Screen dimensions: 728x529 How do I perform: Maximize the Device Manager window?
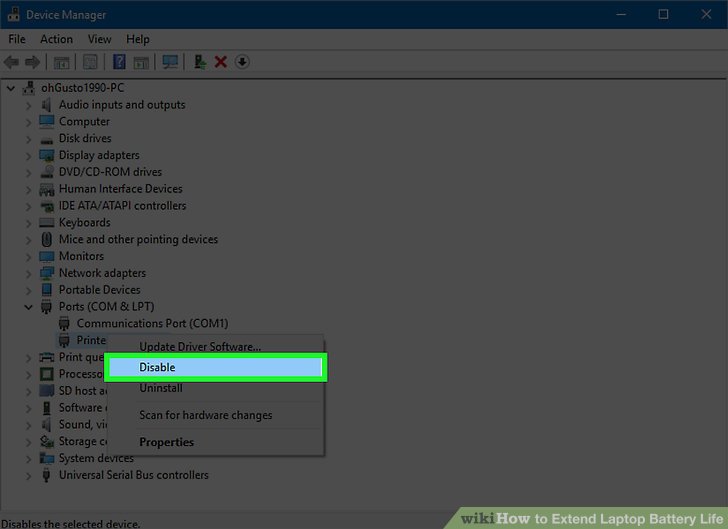coord(663,14)
